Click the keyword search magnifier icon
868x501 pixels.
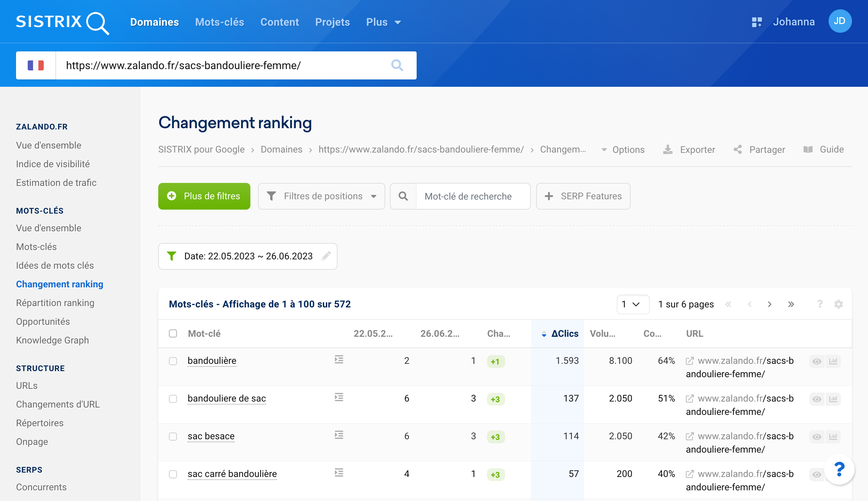coord(403,196)
